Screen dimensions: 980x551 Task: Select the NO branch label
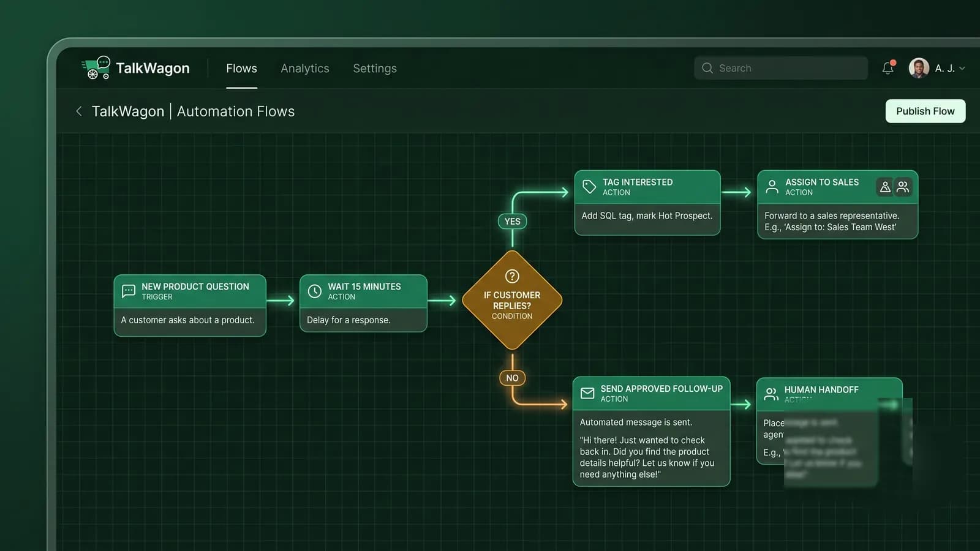coord(513,378)
